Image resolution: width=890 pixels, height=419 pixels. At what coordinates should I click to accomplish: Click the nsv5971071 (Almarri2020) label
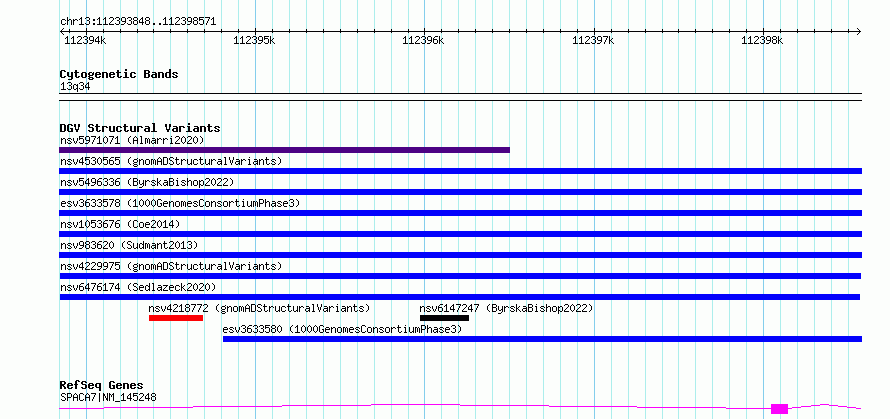coord(132,140)
